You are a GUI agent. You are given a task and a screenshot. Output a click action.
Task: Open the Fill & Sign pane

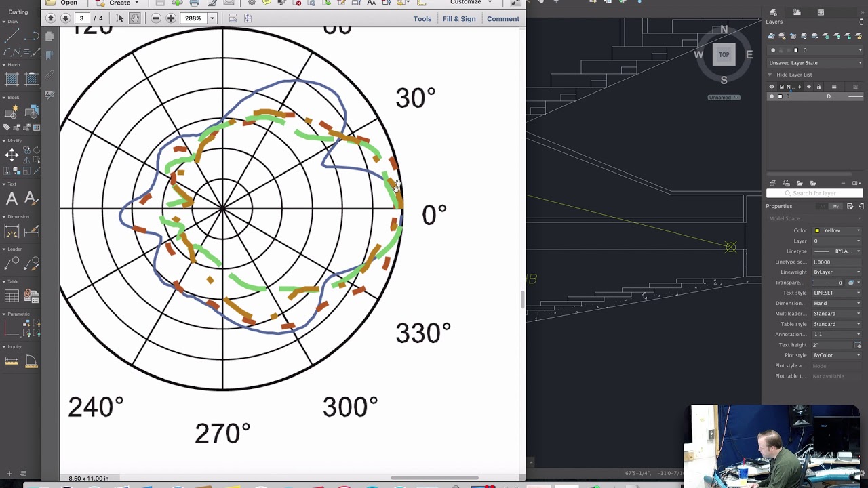pyautogui.click(x=459, y=19)
